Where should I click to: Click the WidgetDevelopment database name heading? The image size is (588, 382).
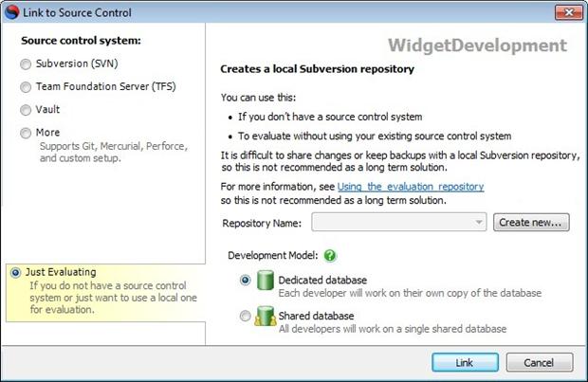pos(477,45)
